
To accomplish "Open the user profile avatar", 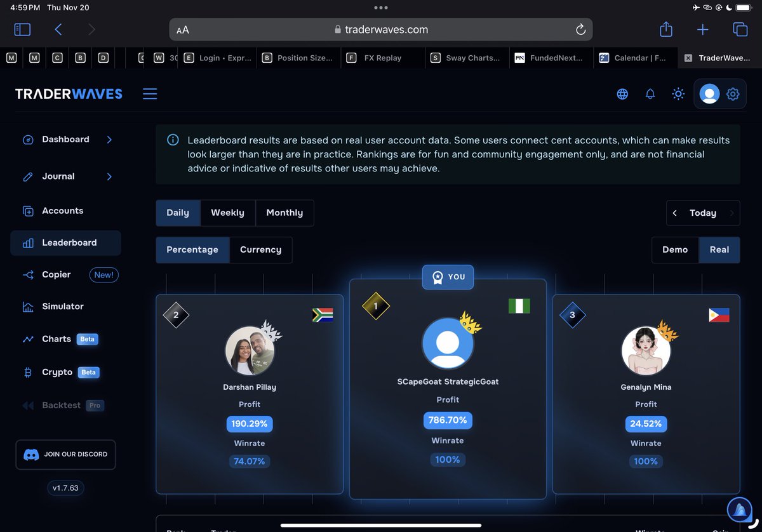I will 709,94.
